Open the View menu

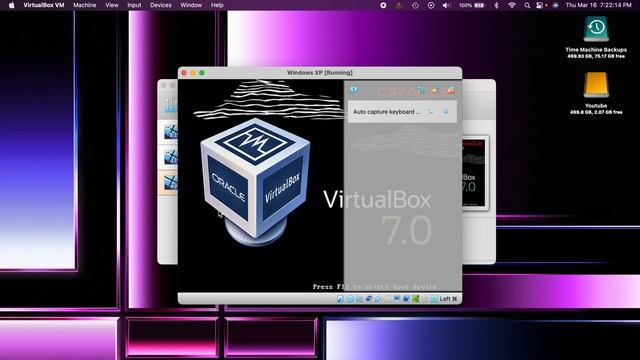pos(111,5)
